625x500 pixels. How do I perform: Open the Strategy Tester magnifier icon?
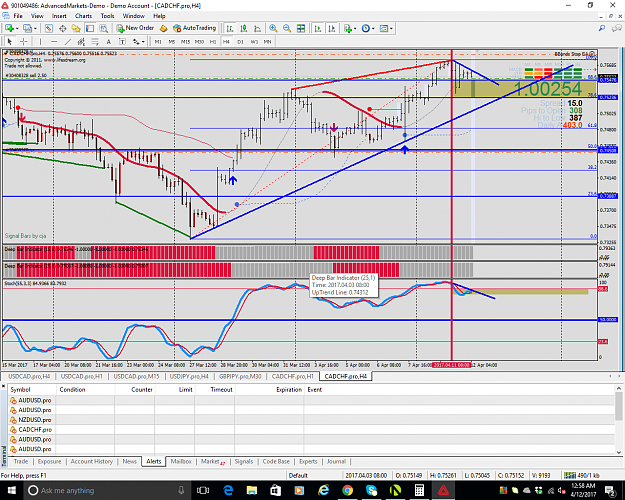[x=104, y=28]
